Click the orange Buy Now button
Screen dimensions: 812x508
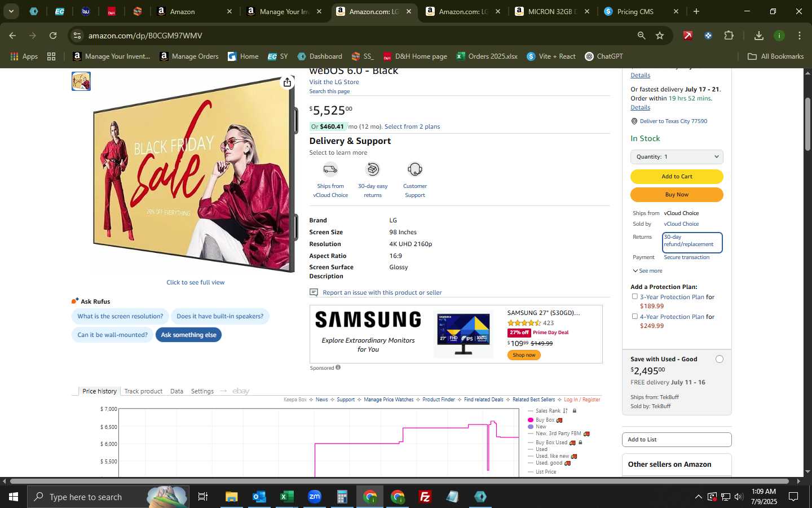point(677,195)
